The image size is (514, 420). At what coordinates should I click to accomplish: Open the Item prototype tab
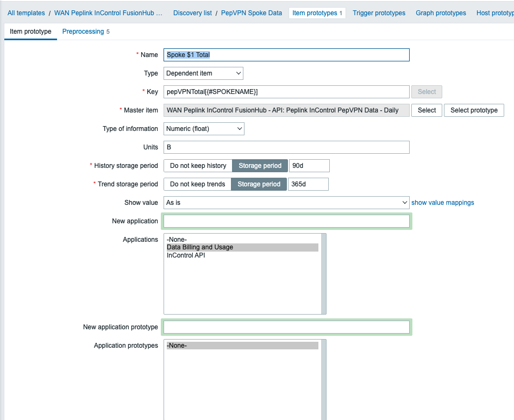[30, 32]
